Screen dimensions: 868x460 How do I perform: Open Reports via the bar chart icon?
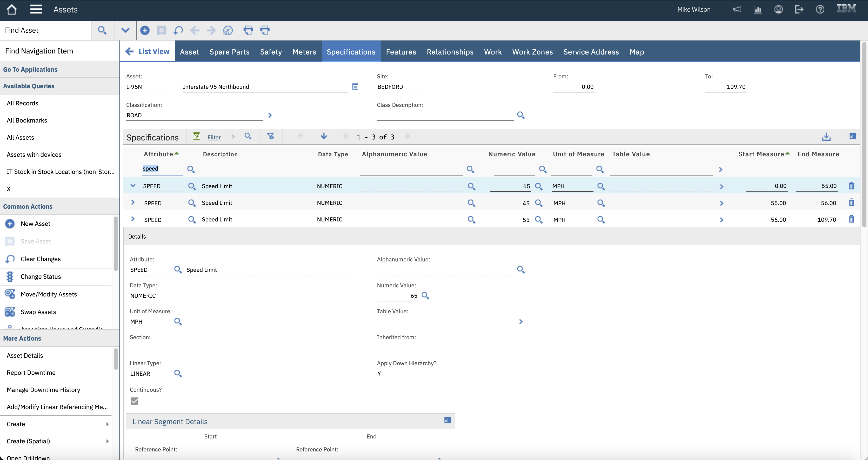pyautogui.click(x=758, y=9)
